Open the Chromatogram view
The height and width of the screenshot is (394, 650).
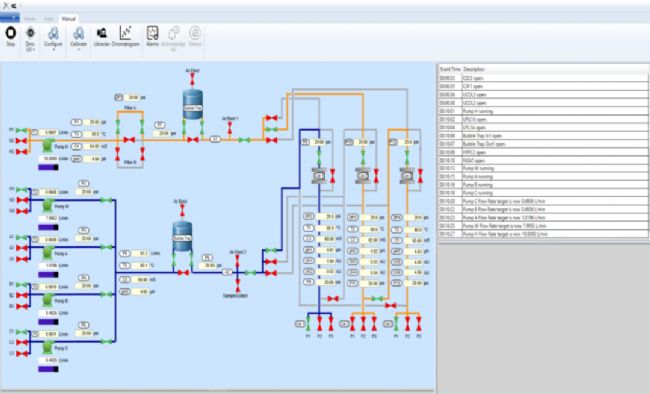pyautogui.click(x=126, y=36)
